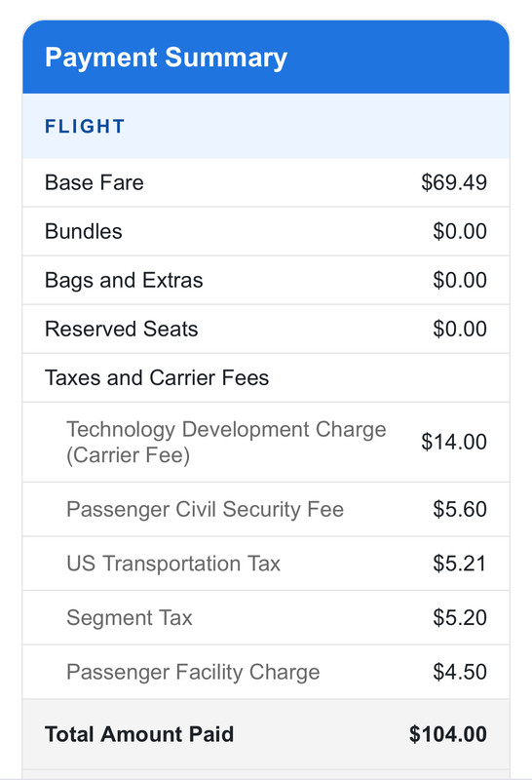The width and height of the screenshot is (532, 780).
Task: Click the $69.49 base fare amount
Action: [x=454, y=182]
